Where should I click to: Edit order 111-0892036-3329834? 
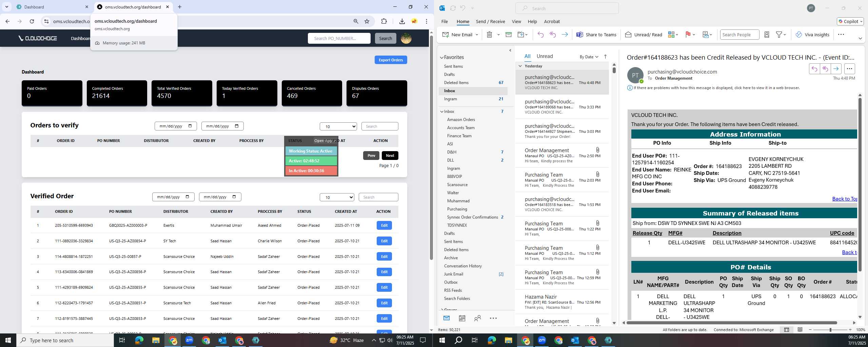coord(384,241)
